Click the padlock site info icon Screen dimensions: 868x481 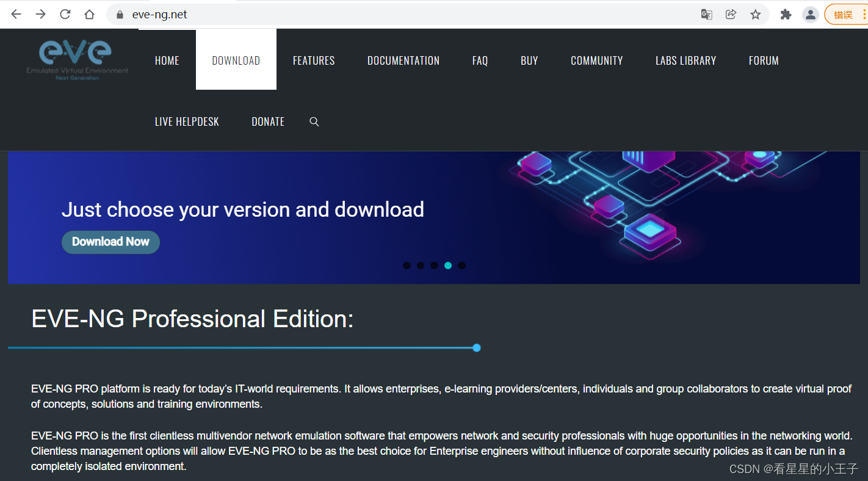(120, 15)
